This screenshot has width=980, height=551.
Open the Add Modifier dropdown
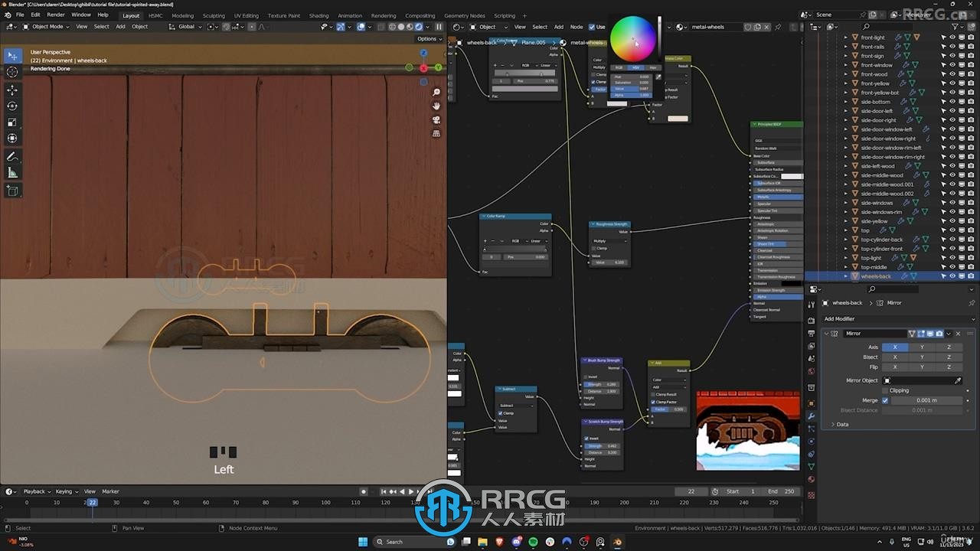tap(897, 318)
